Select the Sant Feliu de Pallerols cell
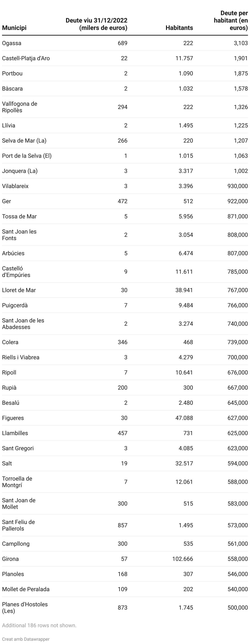 click(x=18, y=525)
